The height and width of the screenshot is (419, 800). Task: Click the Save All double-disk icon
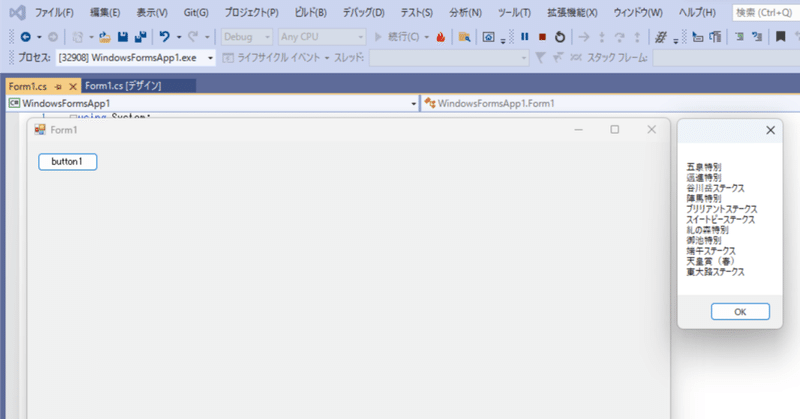[x=140, y=37]
